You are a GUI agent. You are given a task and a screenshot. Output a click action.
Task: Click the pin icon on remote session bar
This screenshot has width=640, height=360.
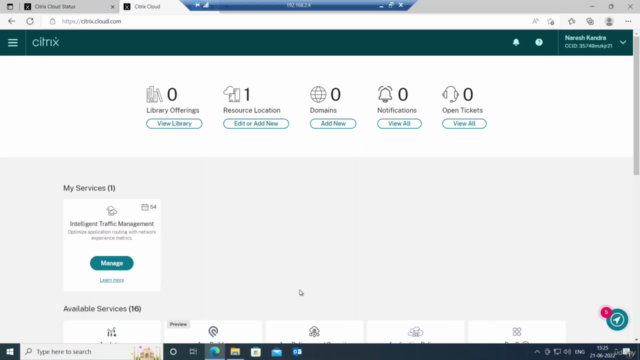pyautogui.click(x=198, y=5)
